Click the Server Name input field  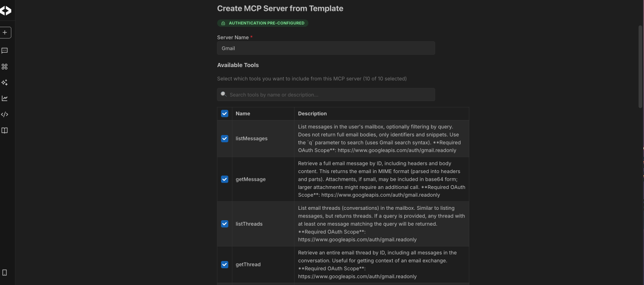coord(326,48)
